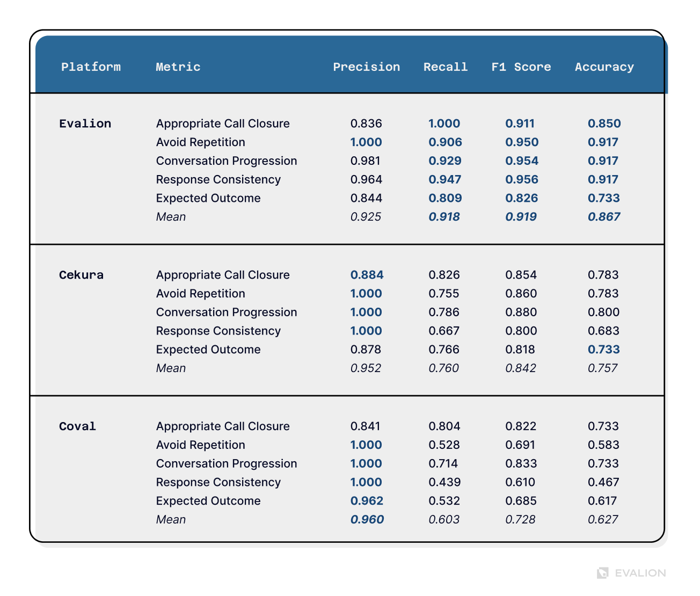
Task: Select Cekura Expected Outcome precision 0.878
Action: tap(366, 350)
